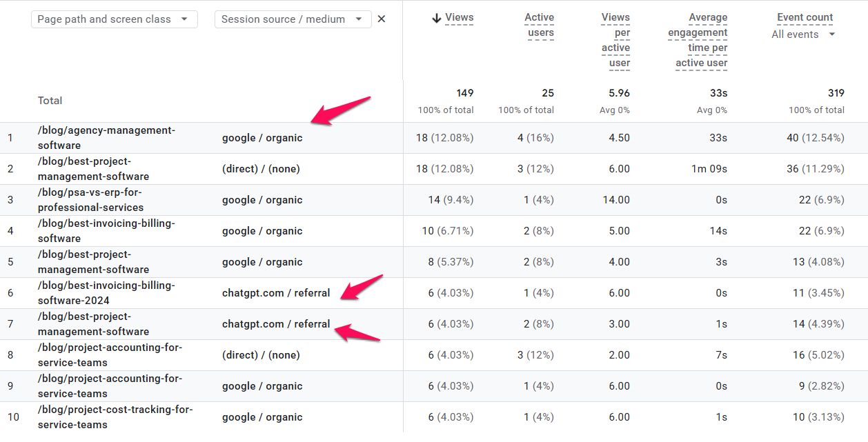868x442 pixels.
Task: Sort by Active users column
Action: pyautogui.click(x=540, y=26)
